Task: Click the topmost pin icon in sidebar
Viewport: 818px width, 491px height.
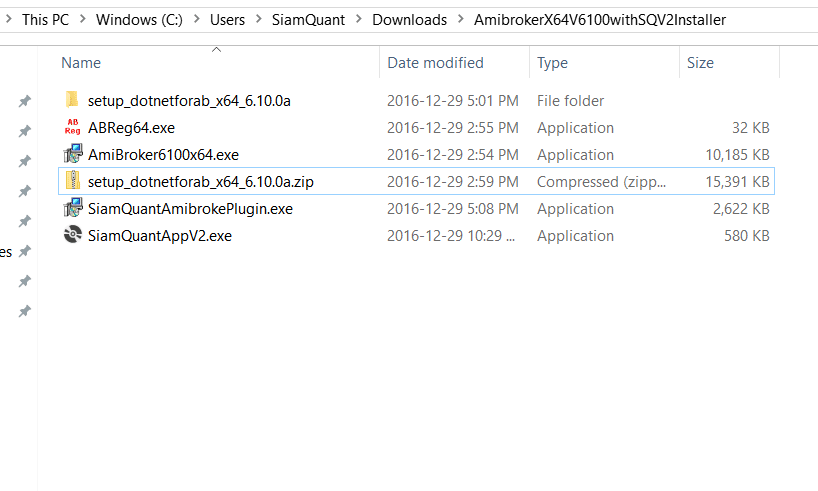Action: click(25, 101)
